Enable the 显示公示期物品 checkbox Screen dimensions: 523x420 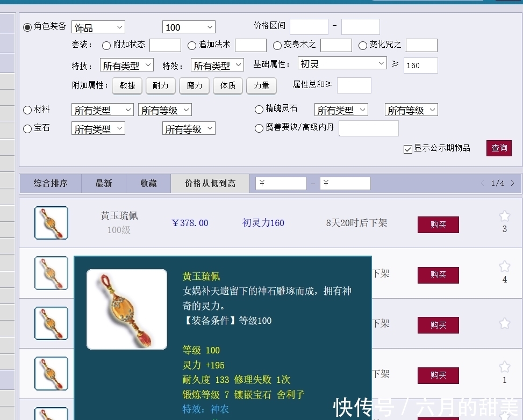(407, 149)
